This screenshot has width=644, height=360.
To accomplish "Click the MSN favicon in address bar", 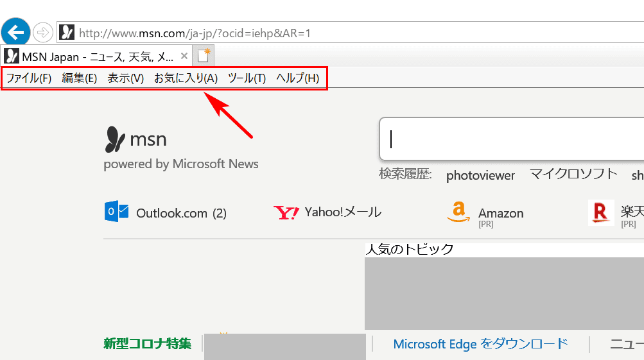I will 67,32.
